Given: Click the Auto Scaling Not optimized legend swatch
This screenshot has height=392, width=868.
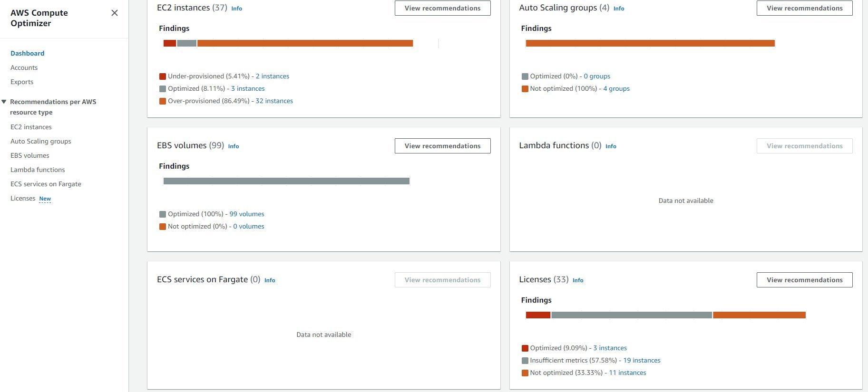Looking at the screenshot, I should pos(525,88).
